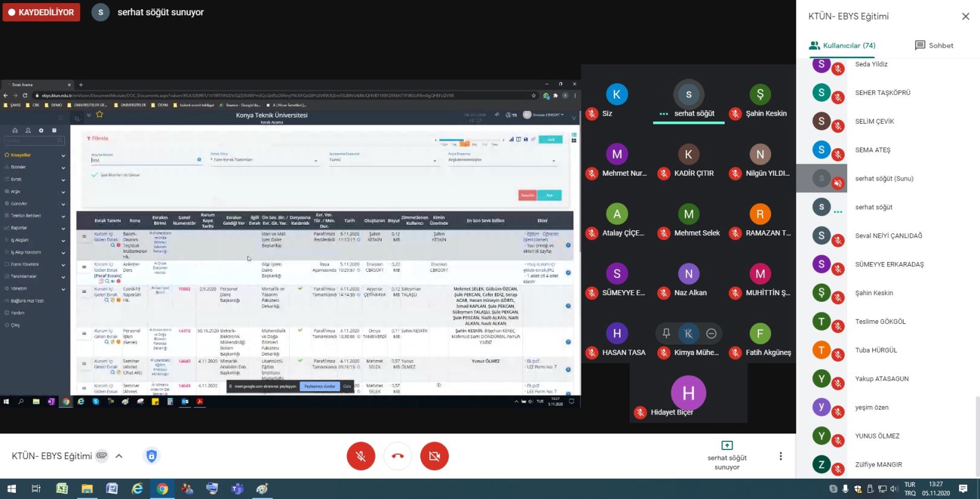980x499 pixels.
Task: Select Şahin Keskin in the participants list
Action: 874,293
